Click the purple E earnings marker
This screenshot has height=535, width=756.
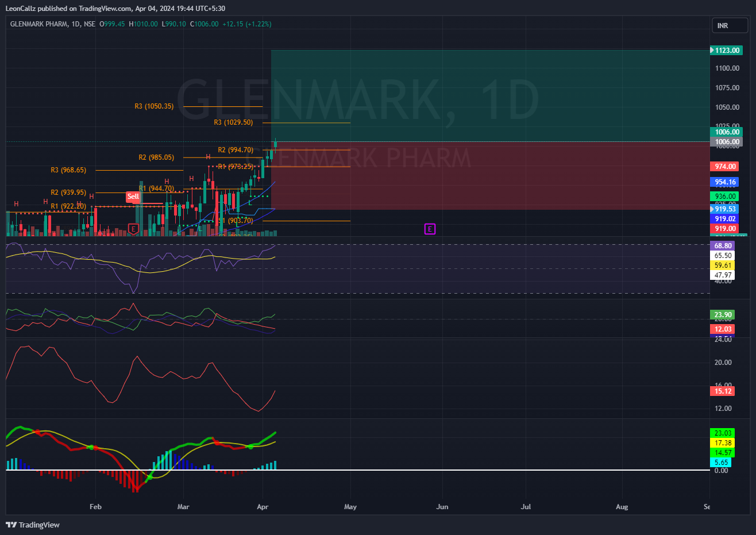430,229
